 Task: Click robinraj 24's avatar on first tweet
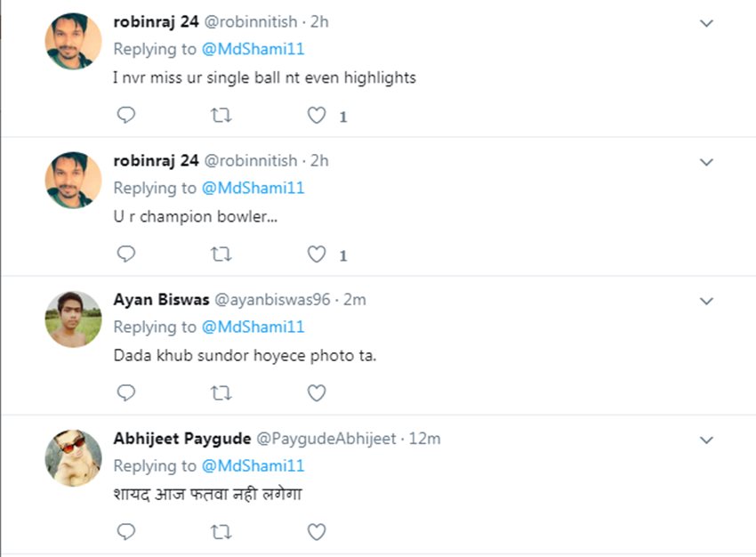(x=73, y=41)
